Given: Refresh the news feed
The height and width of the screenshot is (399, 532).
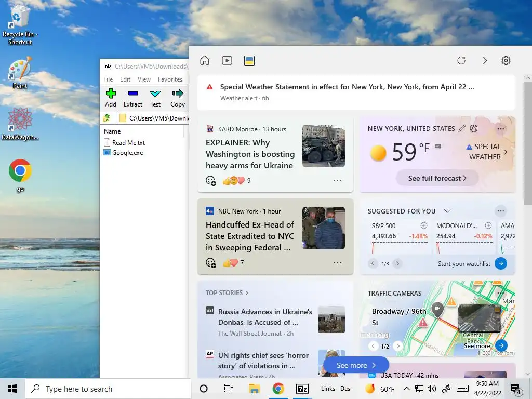Looking at the screenshot, I should (x=461, y=60).
